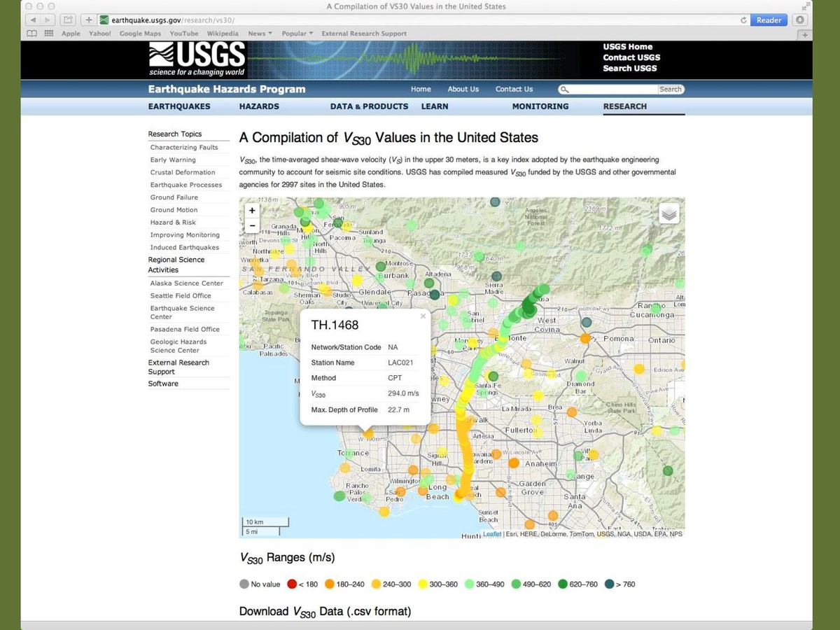
Task: Toggle Safari Reader view
Action: pos(769,20)
